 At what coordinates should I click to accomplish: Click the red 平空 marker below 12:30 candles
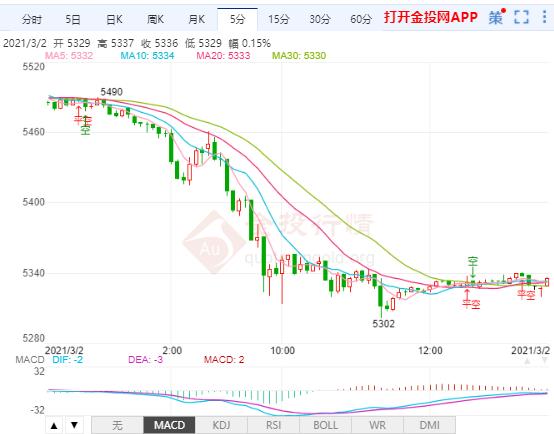coord(471,303)
